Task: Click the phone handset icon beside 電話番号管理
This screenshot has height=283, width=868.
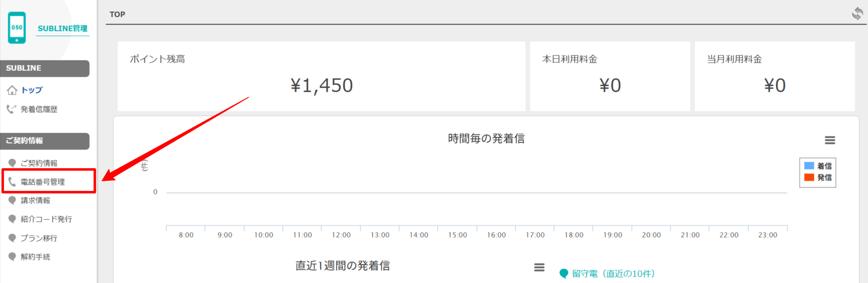Action: point(12,182)
